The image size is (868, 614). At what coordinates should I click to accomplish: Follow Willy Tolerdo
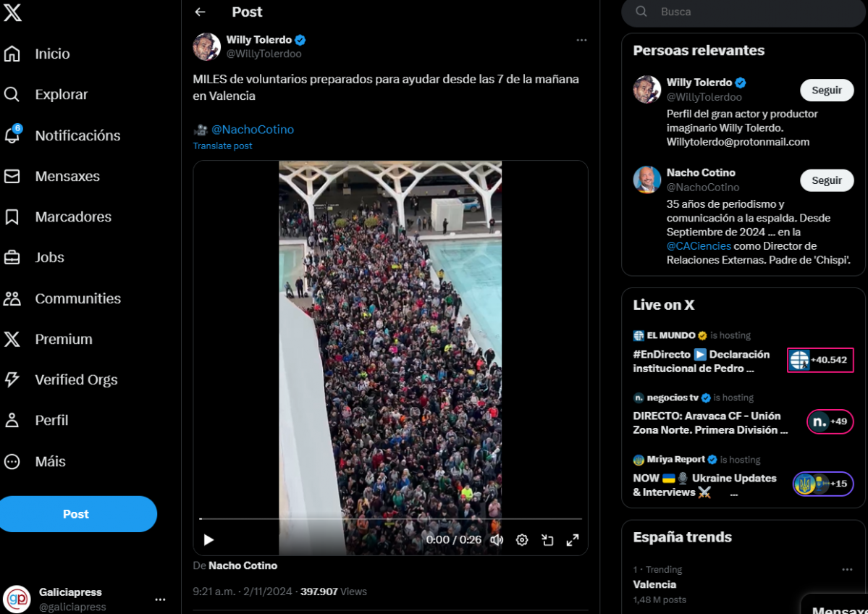(826, 91)
